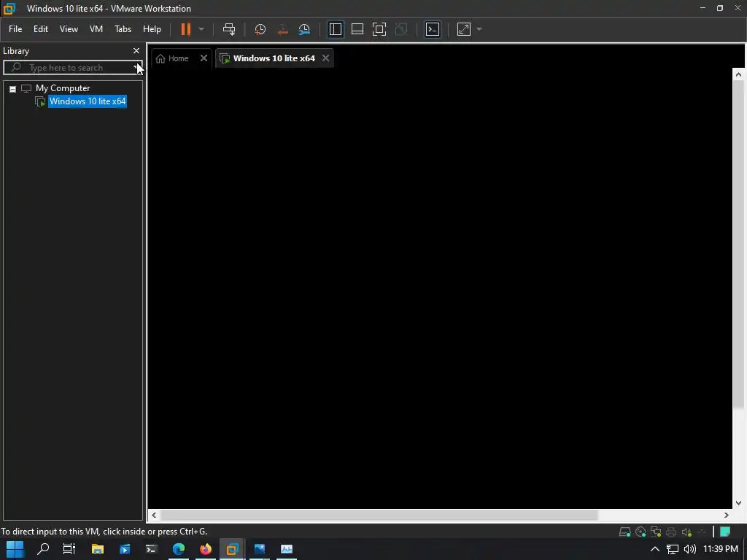Open the stretch guest dropdown arrow

click(x=479, y=29)
